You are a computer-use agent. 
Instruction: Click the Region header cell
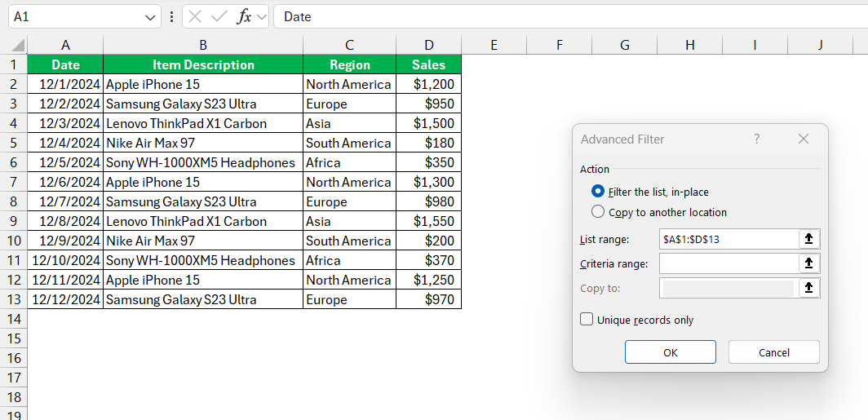[349, 64]
